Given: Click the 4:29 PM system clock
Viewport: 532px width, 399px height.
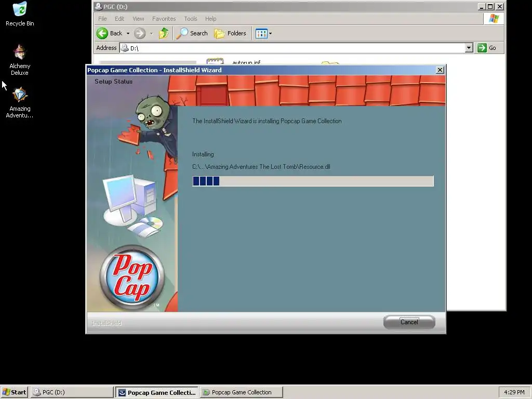Looking at the screenshot, I should tap(514, 392).
